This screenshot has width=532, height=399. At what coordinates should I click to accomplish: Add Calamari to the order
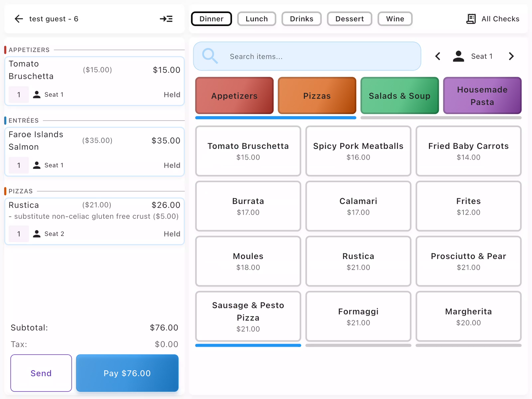(x=358, y=206)
